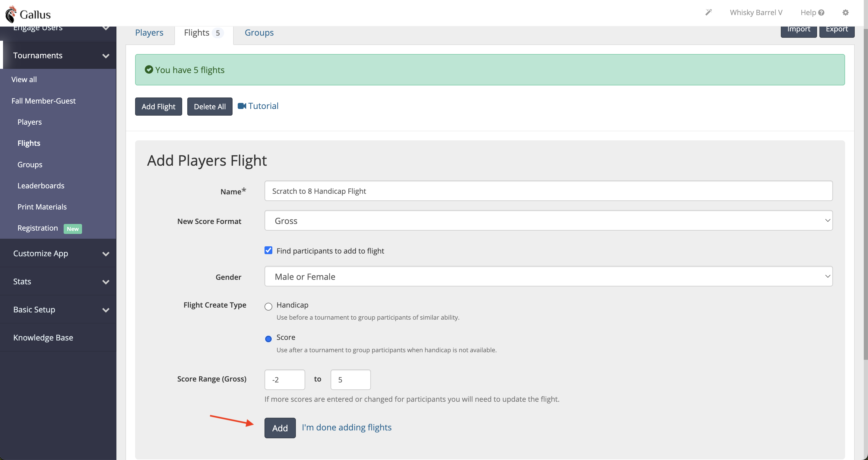Open the Help menu

pyautogui.click(x=812, y=12)
